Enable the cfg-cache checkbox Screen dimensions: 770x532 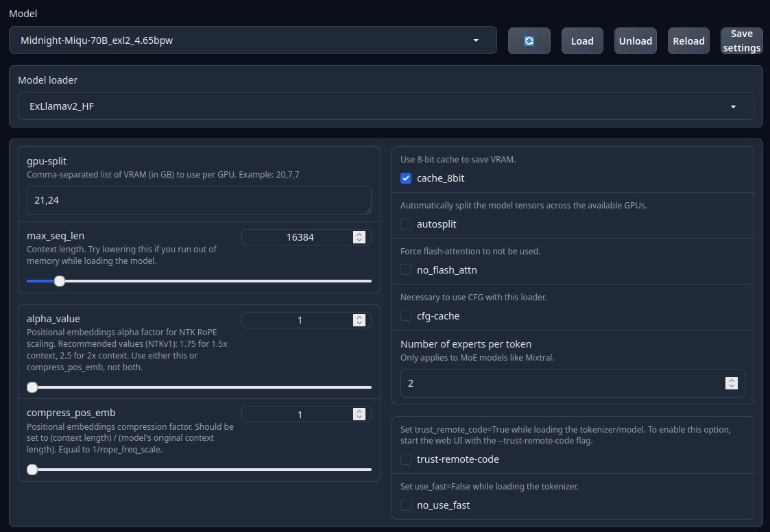coord(406,316)
